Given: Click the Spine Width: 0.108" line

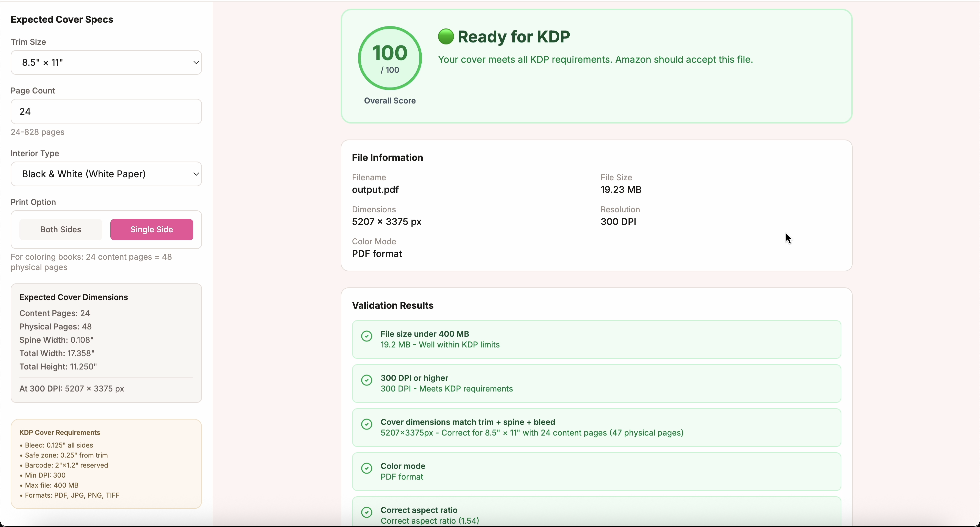Looking at the screenshot, I should point(56,340).
